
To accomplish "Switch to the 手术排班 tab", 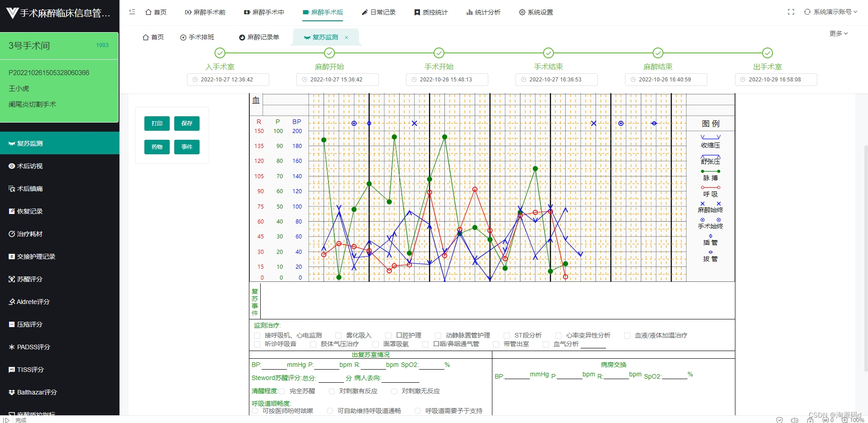I will (197, 37).
